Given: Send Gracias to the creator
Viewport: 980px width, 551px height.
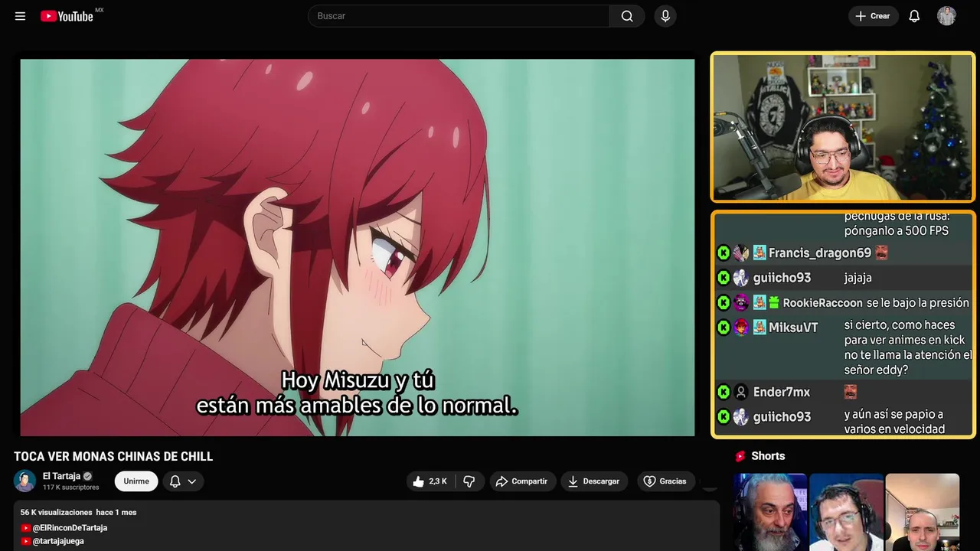Looking at the screenshot, I should pos(665,481).
